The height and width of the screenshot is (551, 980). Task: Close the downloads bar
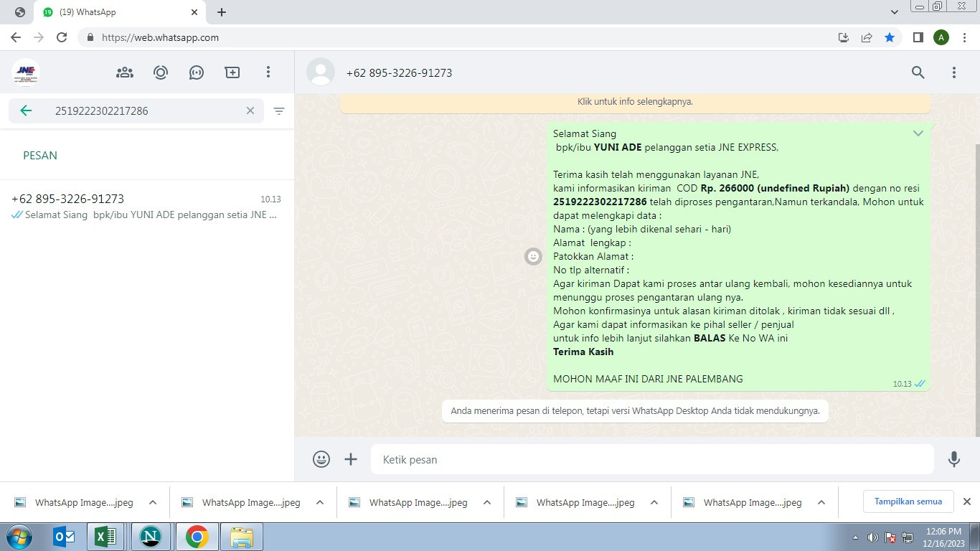[966, 501]
